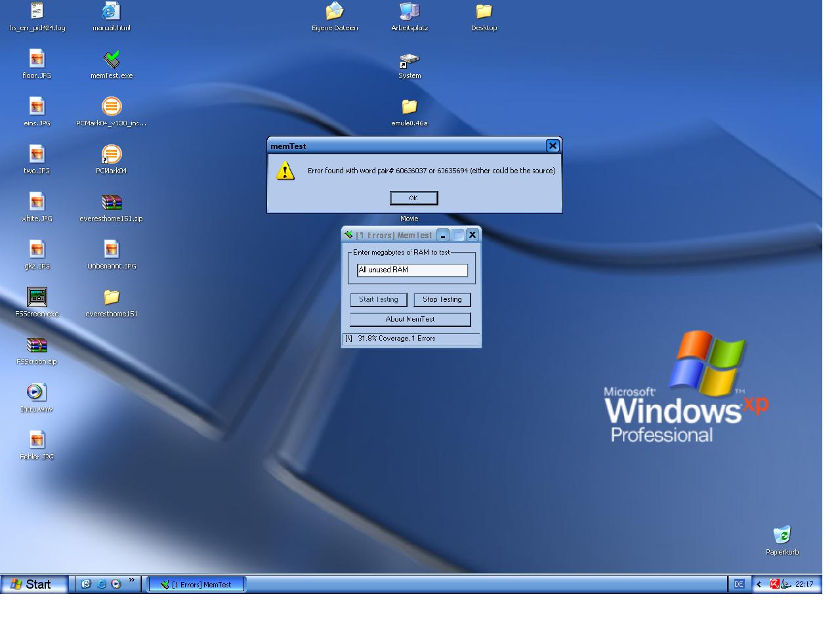Select the Intro.wmv video icon
Screen dimensions: 840x630
37,392
